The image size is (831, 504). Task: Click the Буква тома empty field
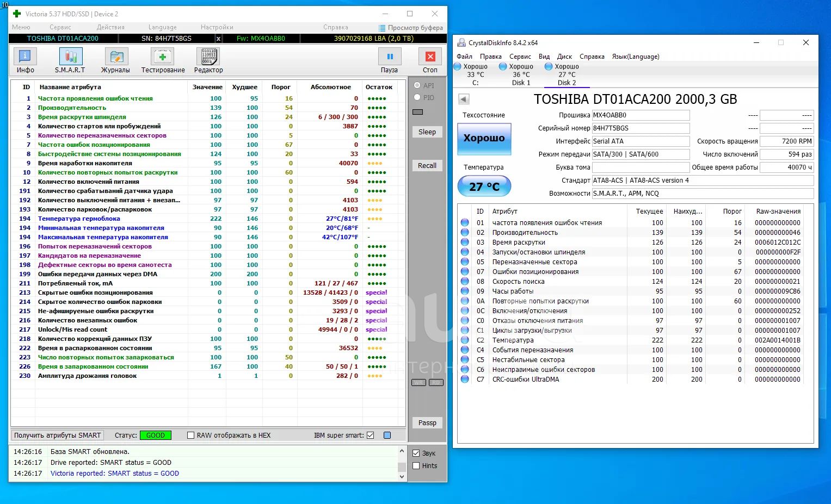[x=641, y=167]
